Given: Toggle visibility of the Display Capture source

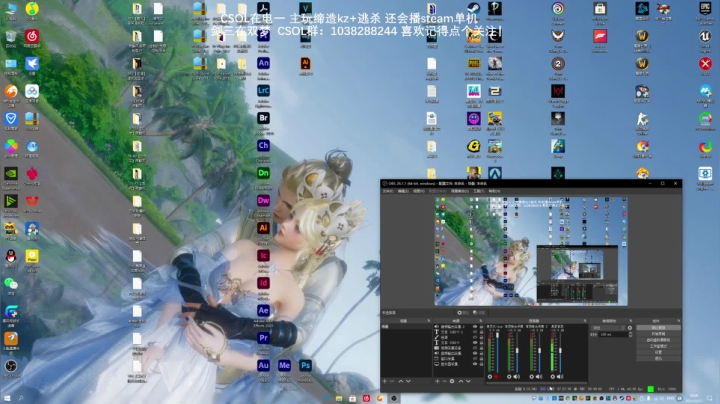Looking at the screenshot, I should coord(475,364).
